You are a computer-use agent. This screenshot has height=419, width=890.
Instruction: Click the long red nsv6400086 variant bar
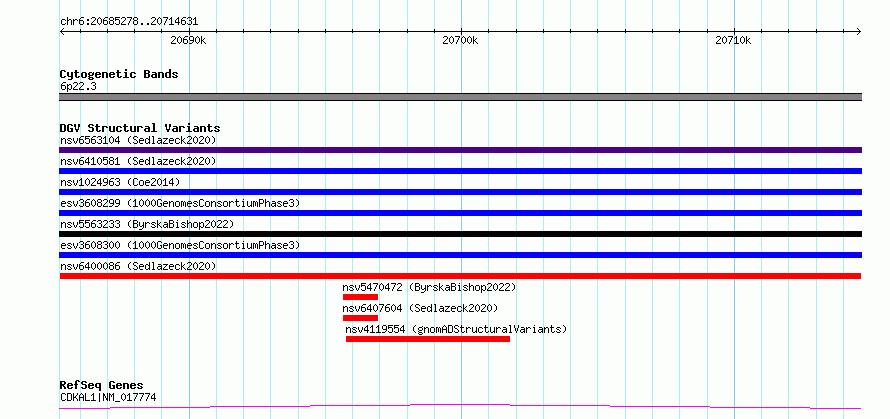(460, 276)
